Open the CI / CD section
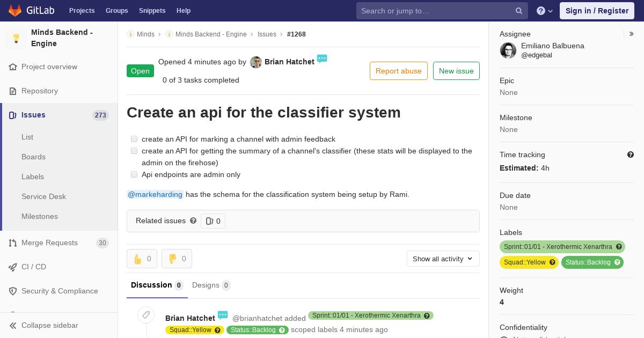644x338 pixels. pos(34,267)
